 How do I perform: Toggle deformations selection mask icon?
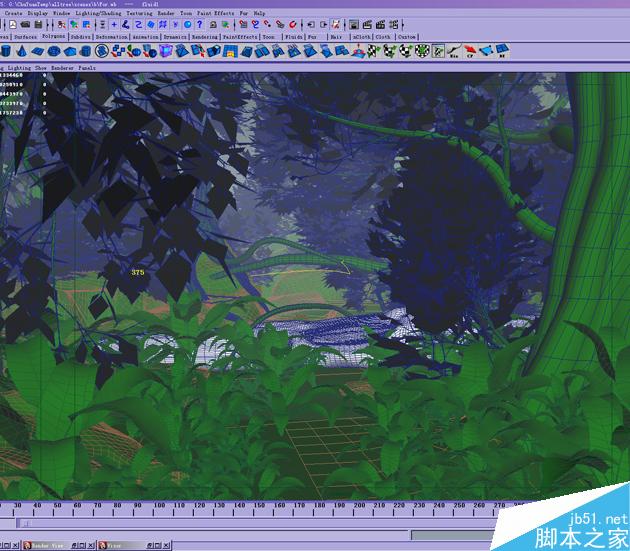pos(163,25)
